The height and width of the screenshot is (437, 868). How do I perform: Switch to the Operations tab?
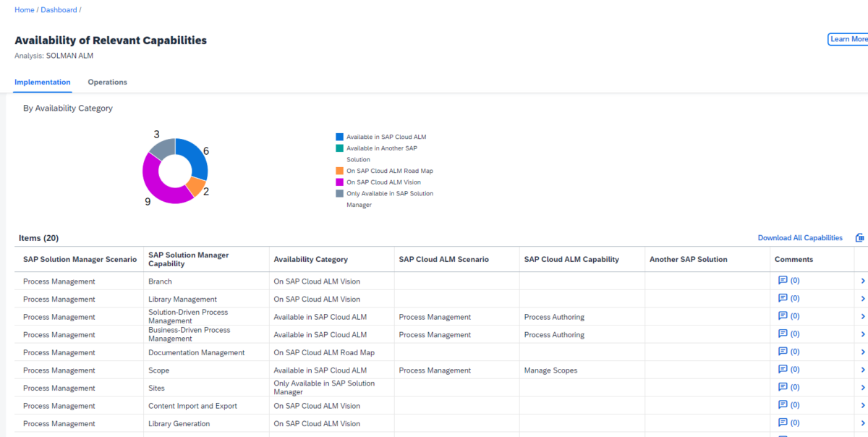[107, 82]
